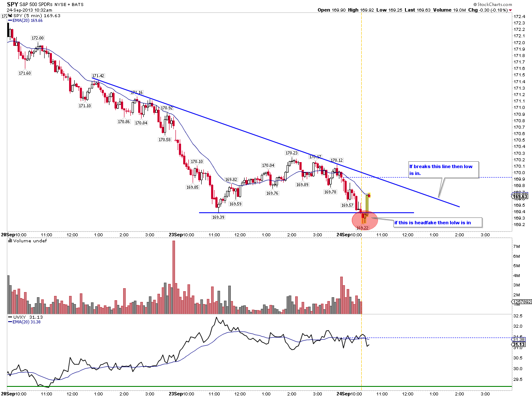Click the '32.5' UVXY axis label
The image size is (532, 398).
(x=518, y=316)
